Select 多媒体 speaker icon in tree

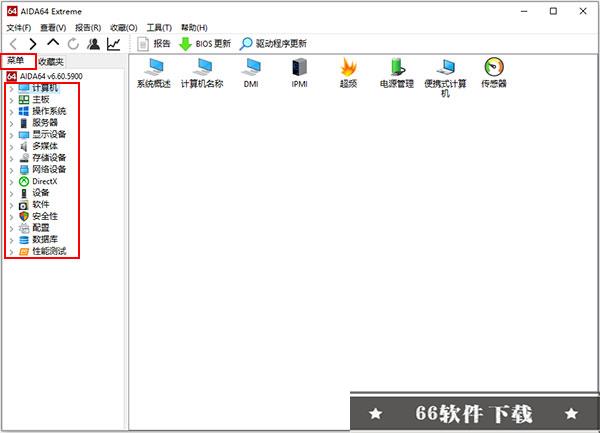coord(24,147)
